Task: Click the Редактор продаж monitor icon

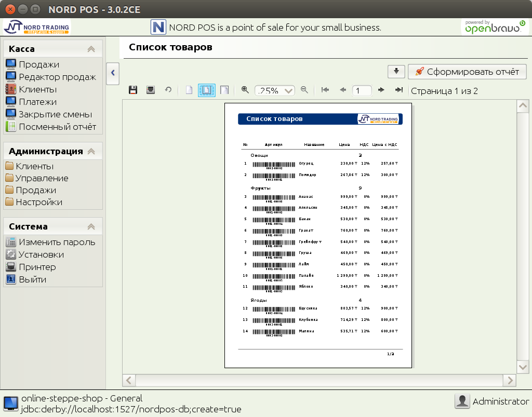Action: pos(11,77)
